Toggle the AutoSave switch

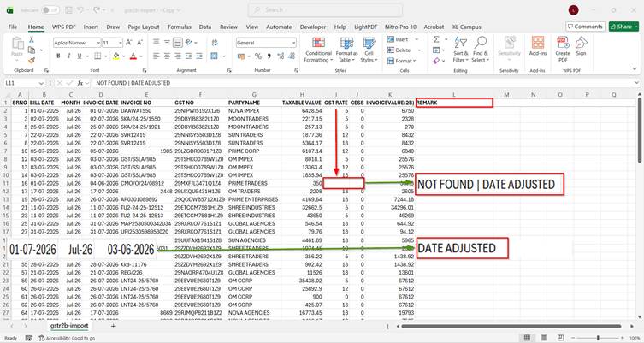pyautogui.click(x=51, y=10)
